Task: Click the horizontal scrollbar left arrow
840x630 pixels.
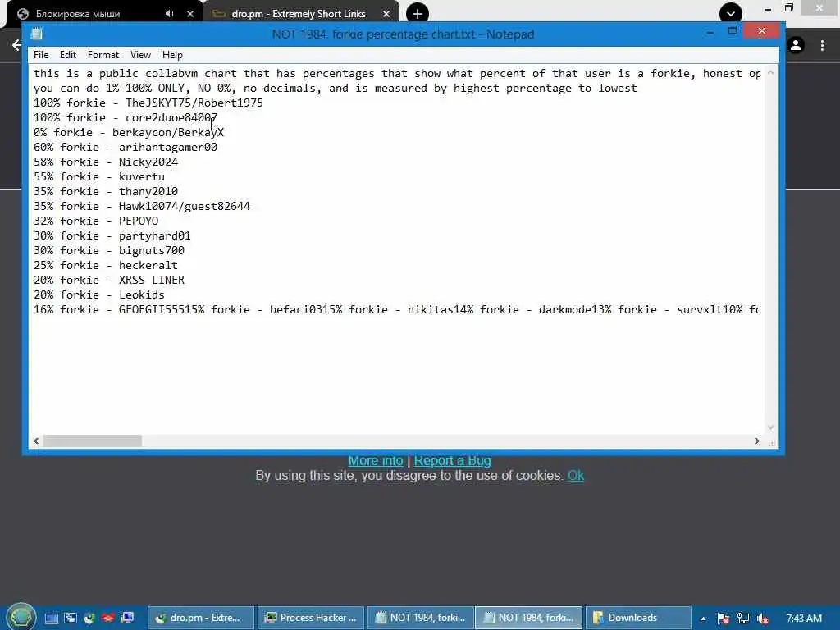Action: pos(36,441)
